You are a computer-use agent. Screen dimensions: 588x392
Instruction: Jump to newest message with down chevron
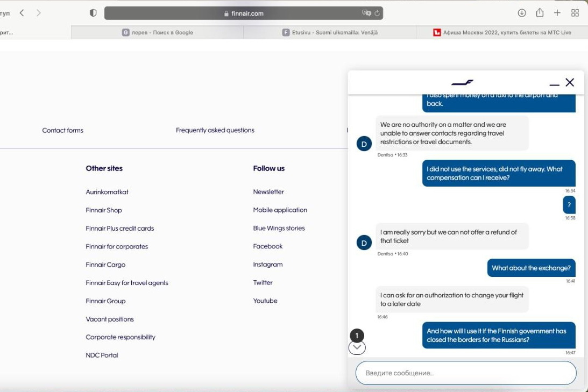pos(357,347)
